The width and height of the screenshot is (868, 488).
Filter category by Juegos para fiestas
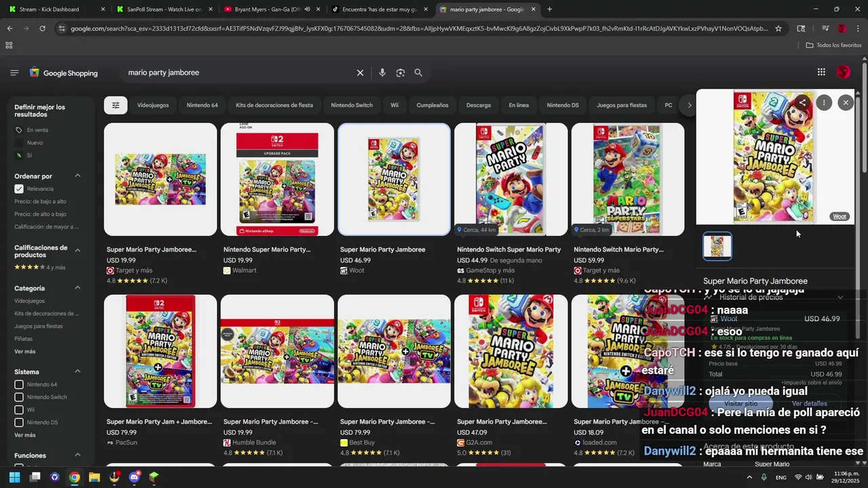pos(38,326)
